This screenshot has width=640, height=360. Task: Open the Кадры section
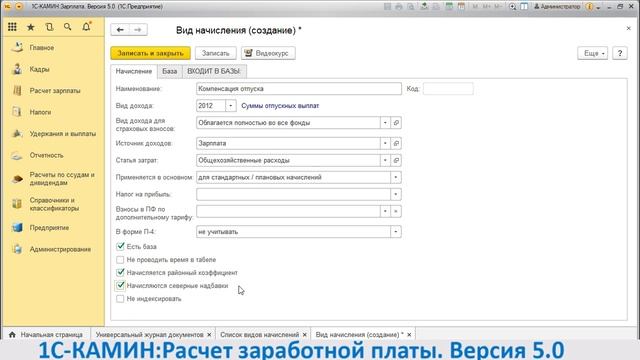pos(40,69)
